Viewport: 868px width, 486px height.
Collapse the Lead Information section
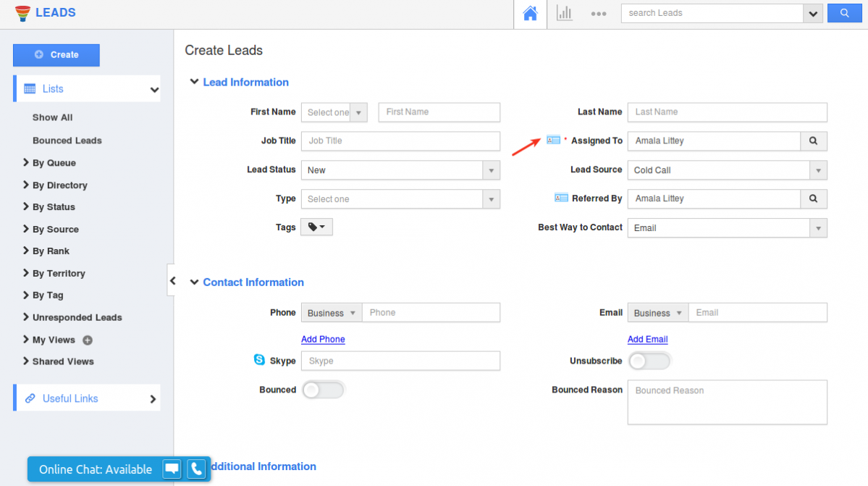(x=194, y=82)
